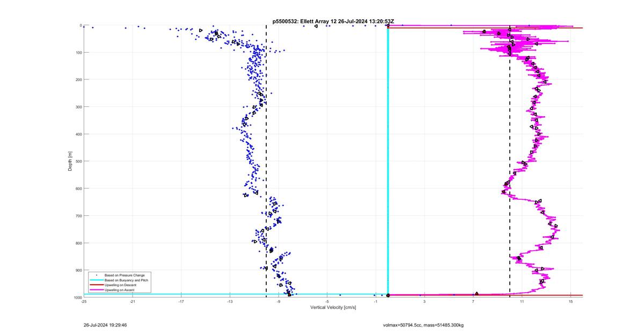644x334 pixels.
Task: Click the timestamp '26-Jul-2024 19:29:46'
Action: 105,325
